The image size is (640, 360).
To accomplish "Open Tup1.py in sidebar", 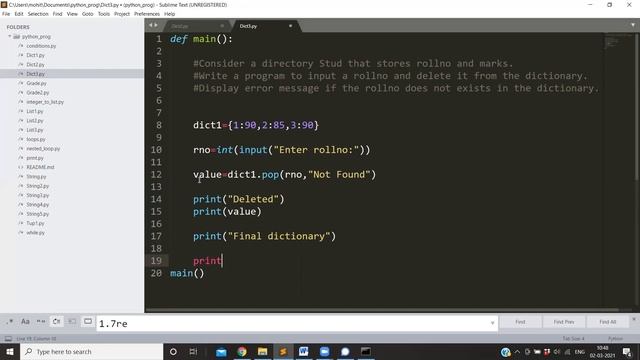I will [x=35, y=223].
